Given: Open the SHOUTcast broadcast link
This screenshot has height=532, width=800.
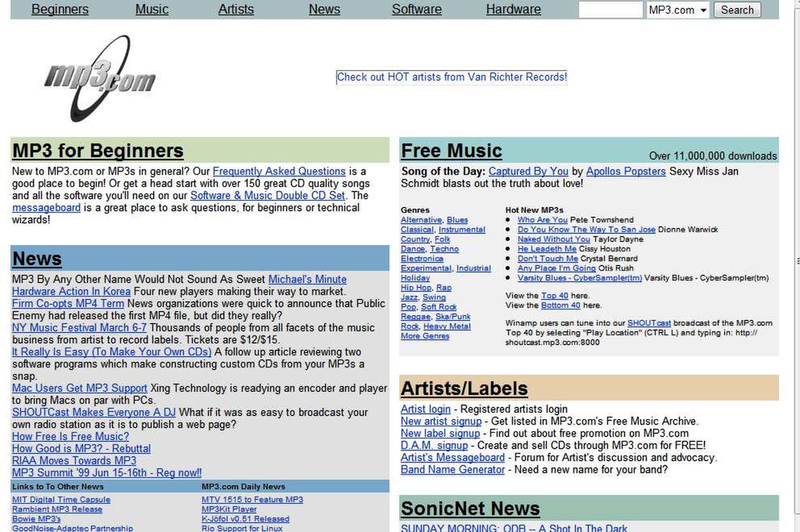Looking at the screenshot, I should (x=649, y=323).
